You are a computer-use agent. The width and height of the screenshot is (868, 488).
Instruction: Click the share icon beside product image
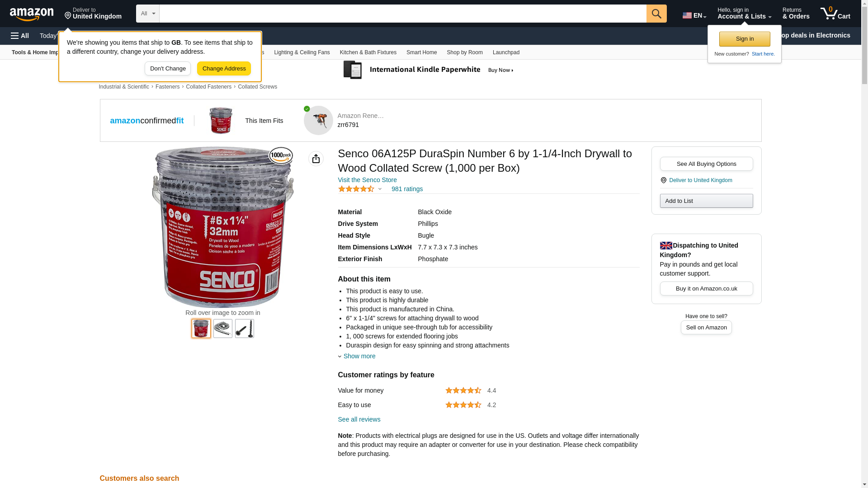click(316, 159)
